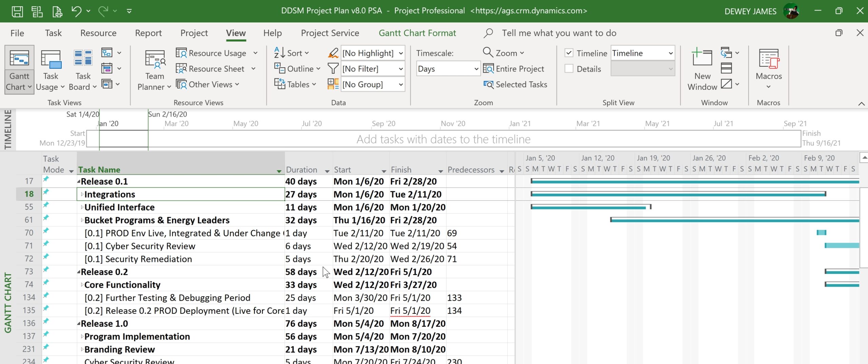This screenshot has height=364, width=868.
Task: Collapse the ribbon with the chevron
Action: tap(861, 104)
